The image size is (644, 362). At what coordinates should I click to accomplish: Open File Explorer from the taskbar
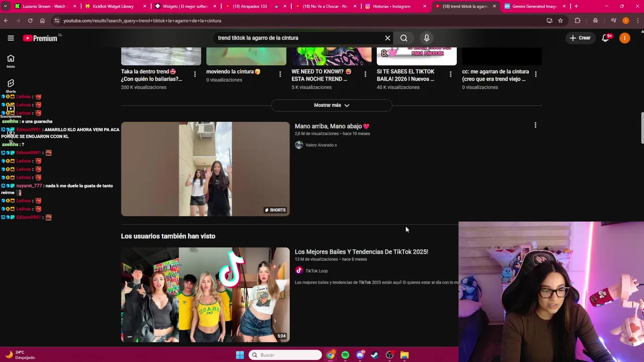click(x=405, y=355)
